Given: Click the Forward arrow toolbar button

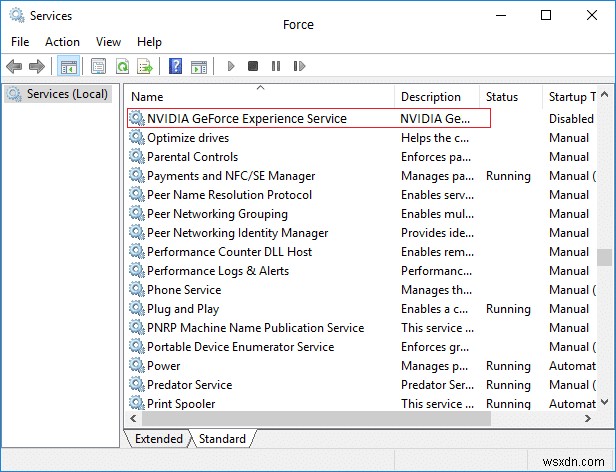Looking at the screenshot, I should pyautogui.click(x=38, y=67).
